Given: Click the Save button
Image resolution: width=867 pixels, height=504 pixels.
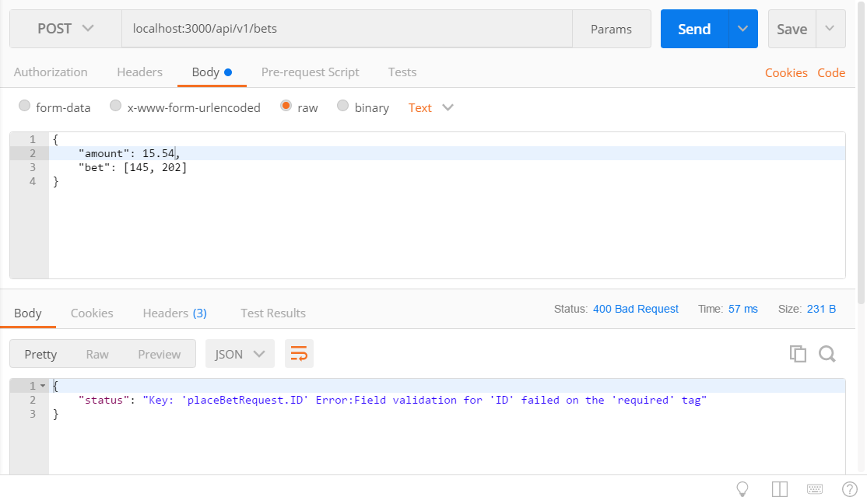Looking at the screenshot, I should [792, 29].
